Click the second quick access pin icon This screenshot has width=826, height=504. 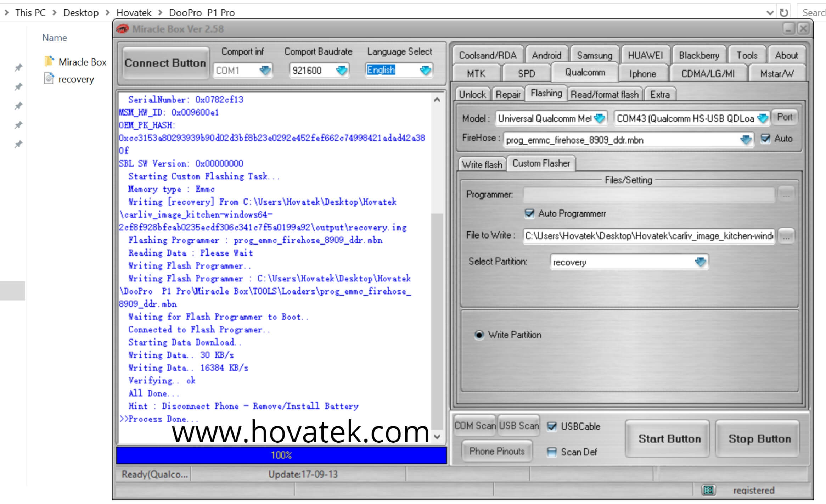pyautogui.click(x=18, y=86)
